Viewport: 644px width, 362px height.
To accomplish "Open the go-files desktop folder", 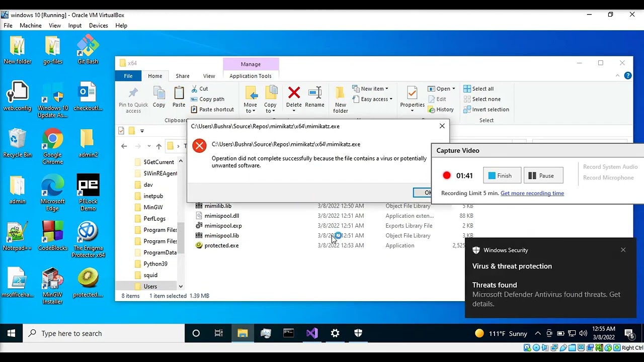I will [52, 50].
